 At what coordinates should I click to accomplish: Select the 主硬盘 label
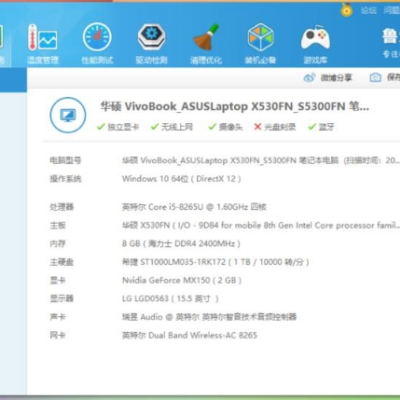click(x=62, y=262)
